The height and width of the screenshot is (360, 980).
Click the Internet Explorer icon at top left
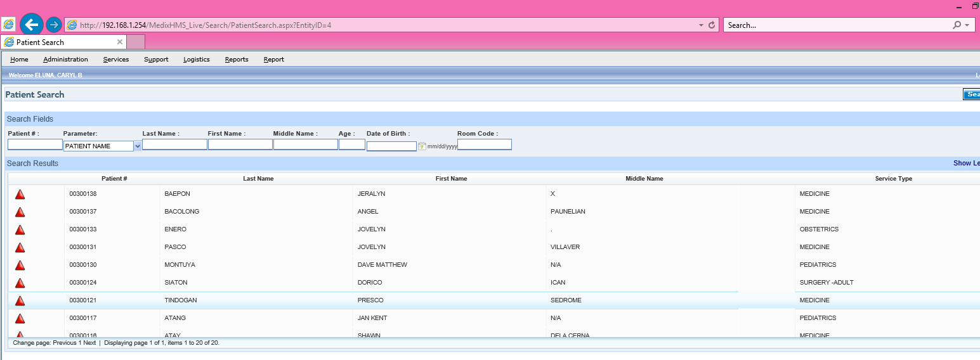tap(9, 25)
